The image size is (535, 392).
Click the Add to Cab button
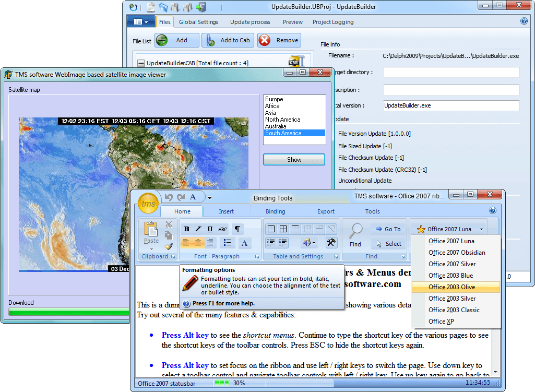[x=228, y=40]
